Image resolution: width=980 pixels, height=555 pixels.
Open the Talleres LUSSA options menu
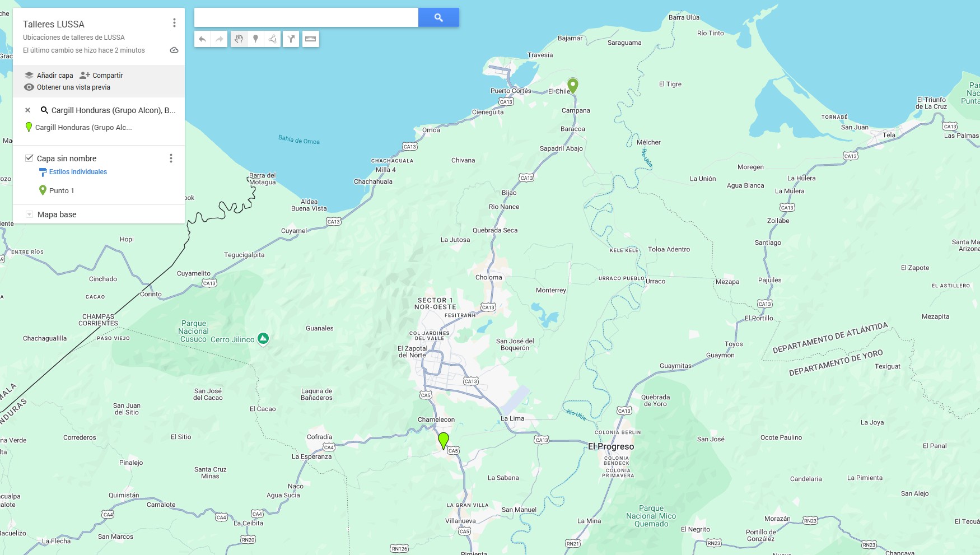(x=174, y=22)
